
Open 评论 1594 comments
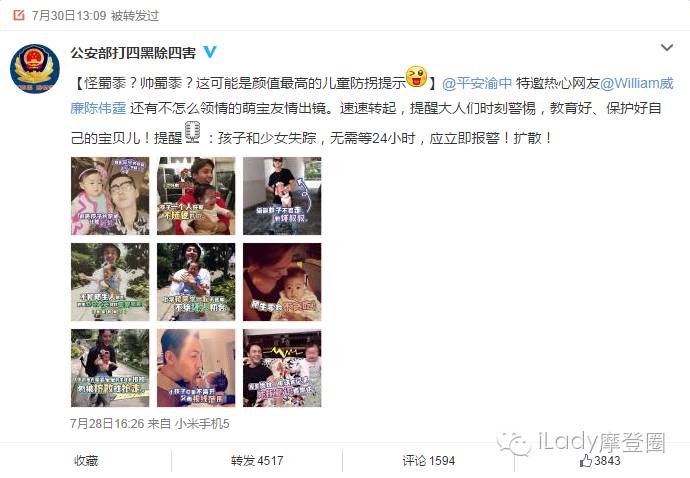coord(429,461)
